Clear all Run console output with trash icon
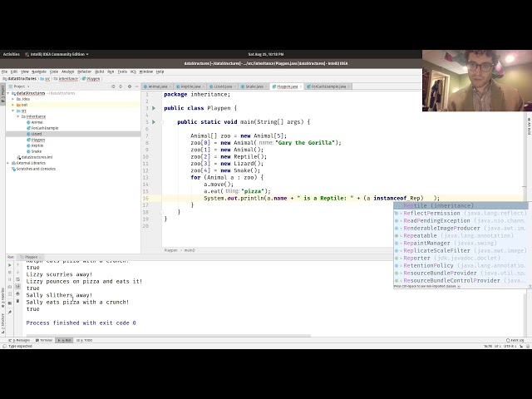 (18, 301)
